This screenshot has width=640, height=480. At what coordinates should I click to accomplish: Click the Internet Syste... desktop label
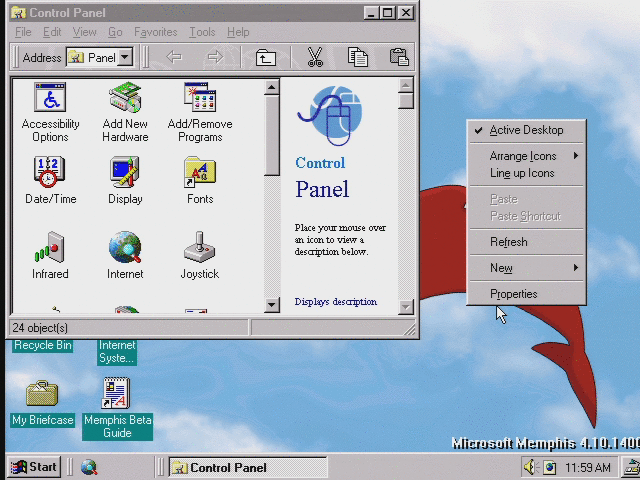pos(117,351)
